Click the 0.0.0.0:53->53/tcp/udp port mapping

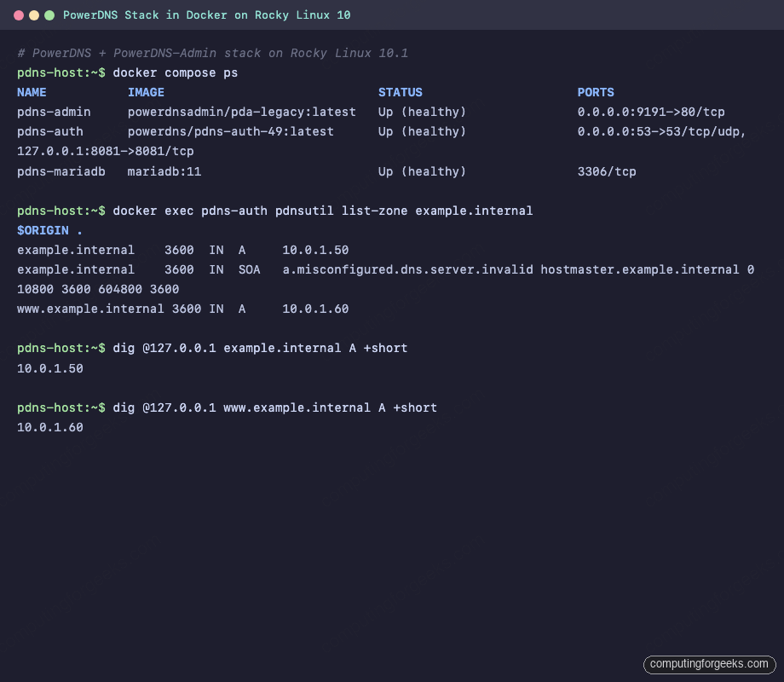coord(661,131)
